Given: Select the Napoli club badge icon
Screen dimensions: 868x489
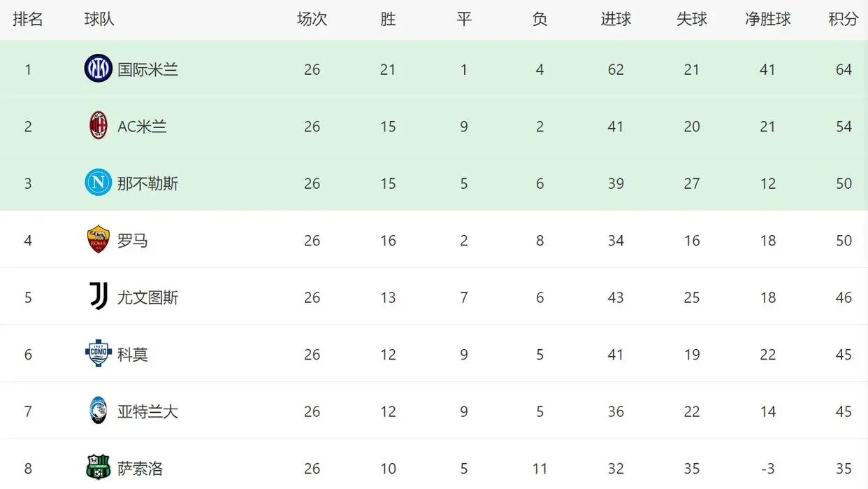Looking at the screenshot, I should 98,183.
